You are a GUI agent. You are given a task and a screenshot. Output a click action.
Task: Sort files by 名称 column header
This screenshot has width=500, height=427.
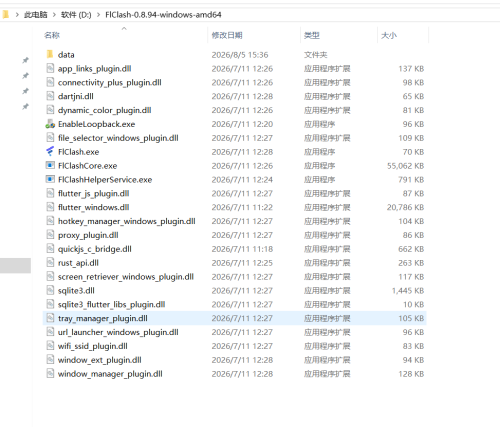click(x=52, y=35)
